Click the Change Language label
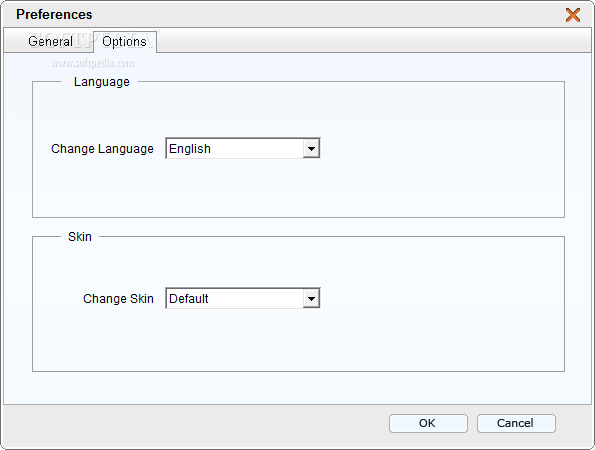 102,149
